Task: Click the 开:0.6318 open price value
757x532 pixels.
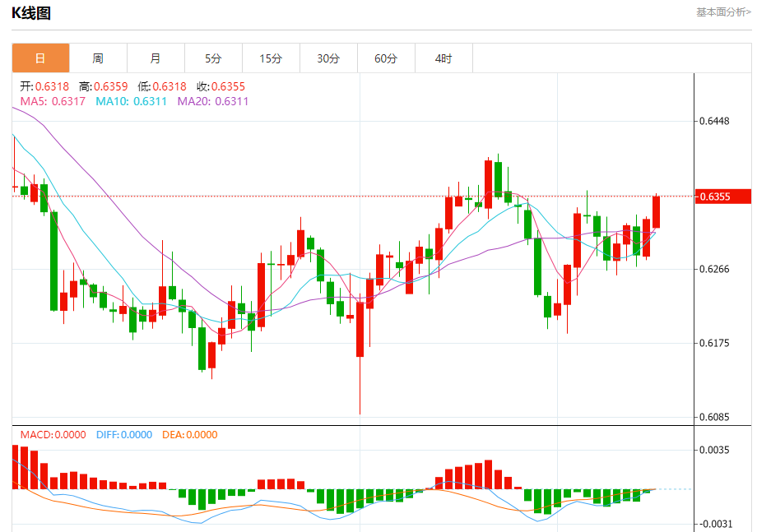Action: coord(44,86)
